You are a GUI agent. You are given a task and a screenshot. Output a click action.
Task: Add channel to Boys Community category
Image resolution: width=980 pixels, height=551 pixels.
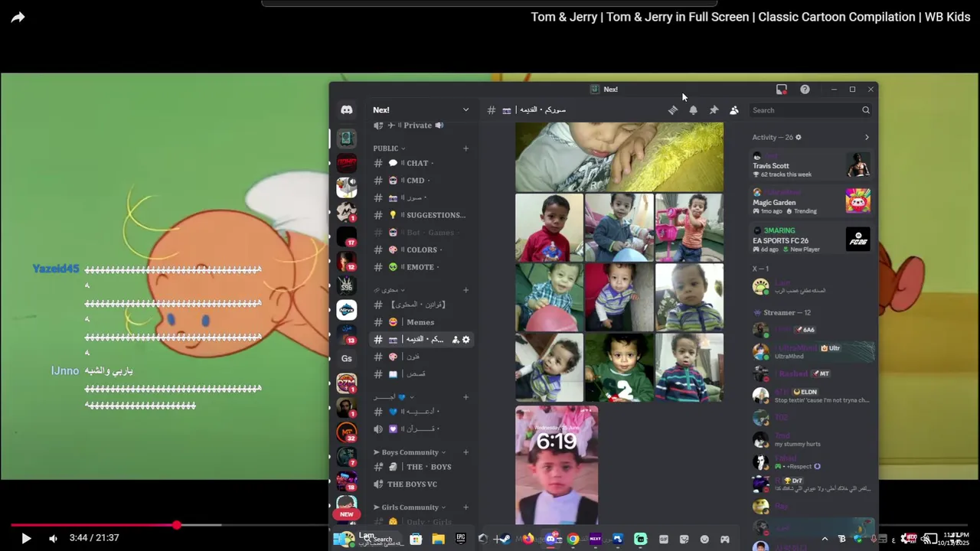(x=465, y=452)
